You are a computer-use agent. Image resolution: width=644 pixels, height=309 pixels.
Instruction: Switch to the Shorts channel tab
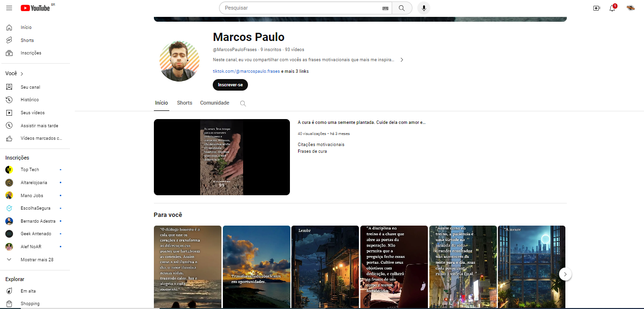(x=184, y=103)
